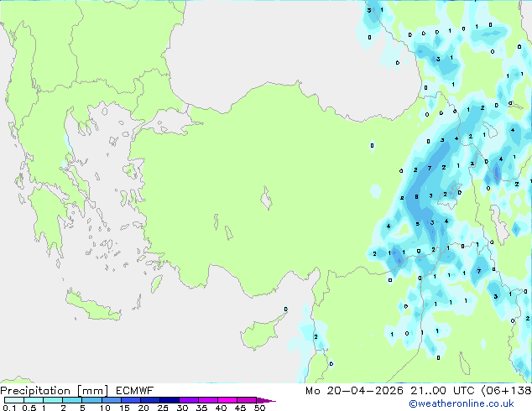Click the over-50 arrow tip of legend
532x411 pixels.
click(x=266, y=400)
